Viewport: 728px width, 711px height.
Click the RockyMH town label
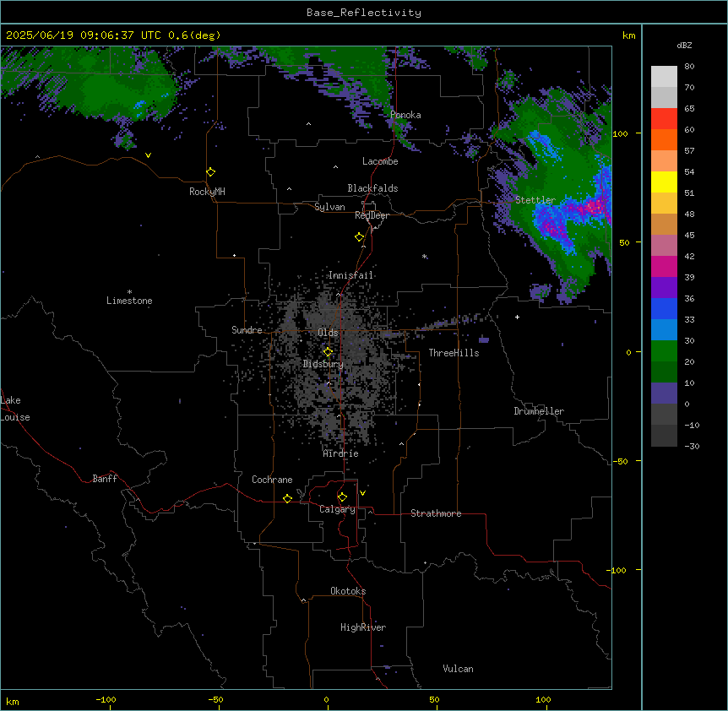point(207,192)
